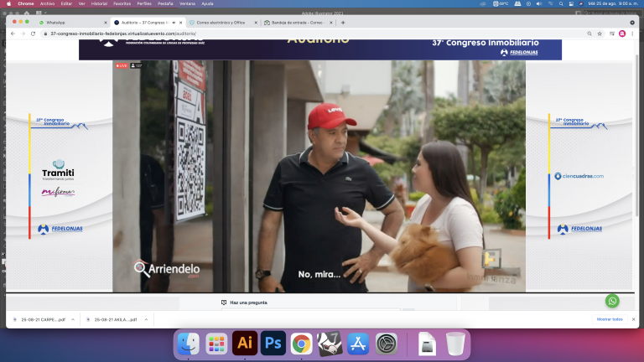The height and width of the screenshot is (362, 644).
Task: Open System Preferences from the dock
Action: (387, 343)
